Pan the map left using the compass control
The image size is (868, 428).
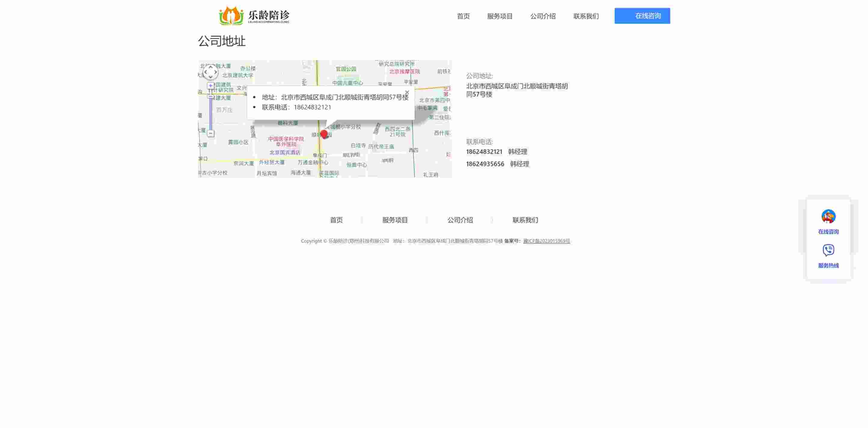[x=205, y=72]
